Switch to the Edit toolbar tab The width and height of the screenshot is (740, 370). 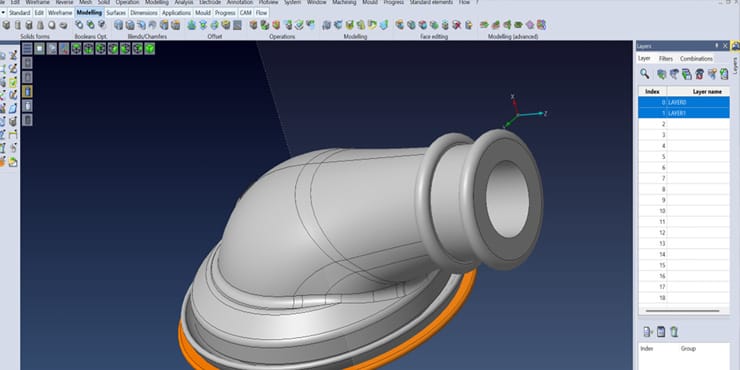(39, 13)
